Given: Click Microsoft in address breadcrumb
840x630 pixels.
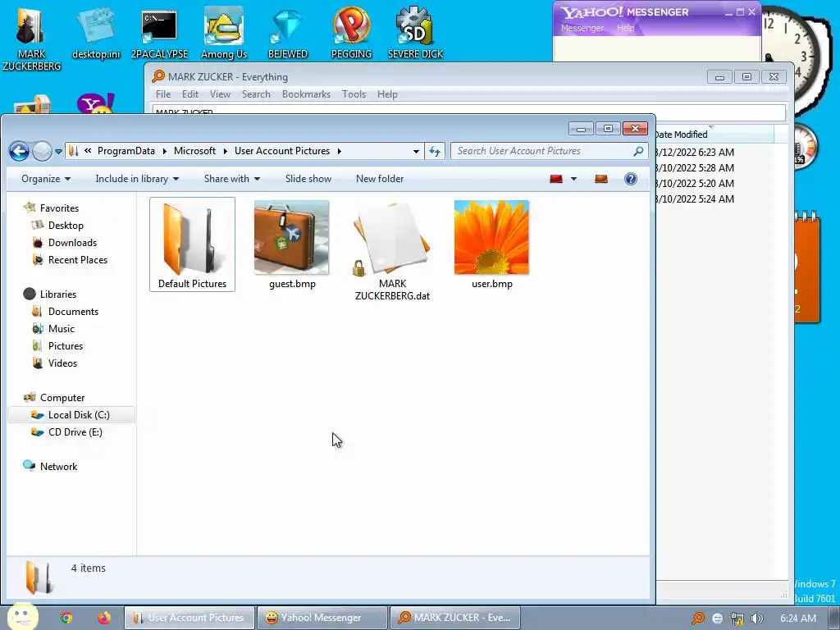Looking at the screenshot, I should point(194,151).
